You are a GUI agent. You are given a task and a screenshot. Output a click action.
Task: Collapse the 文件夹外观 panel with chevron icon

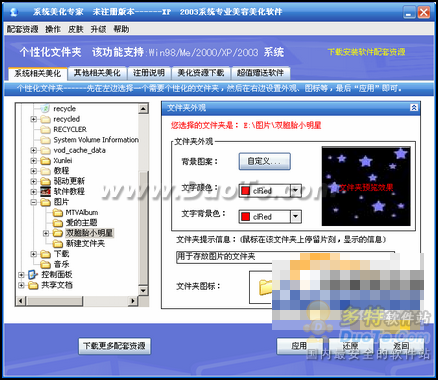[x=414, y=107]
